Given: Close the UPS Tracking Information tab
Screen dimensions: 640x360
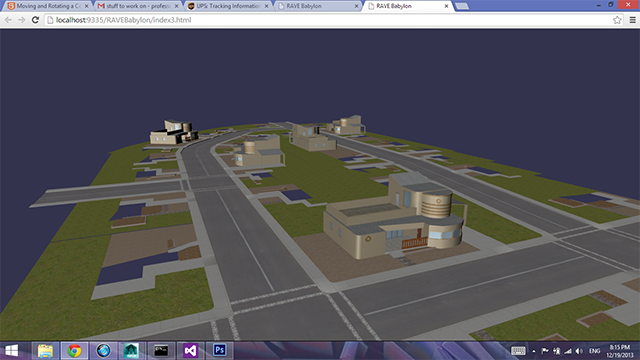Looking at the screenshot, I should click(x=267, y=6).
